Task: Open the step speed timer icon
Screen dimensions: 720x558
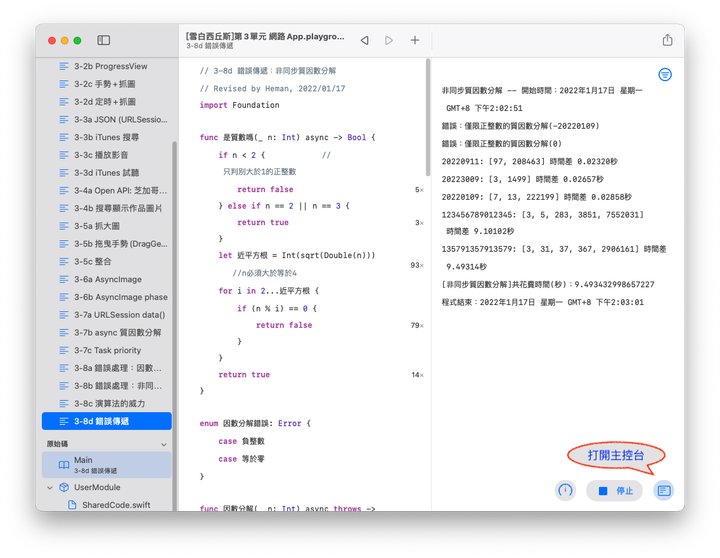Action: tap(565, 490)
